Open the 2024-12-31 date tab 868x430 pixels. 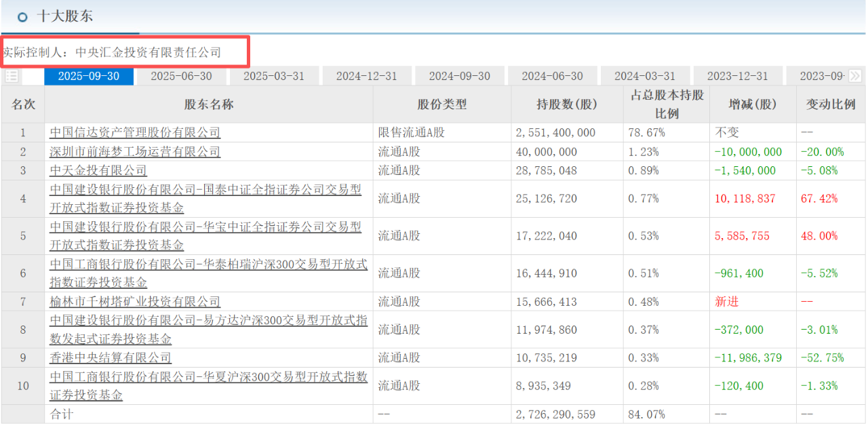366,76
